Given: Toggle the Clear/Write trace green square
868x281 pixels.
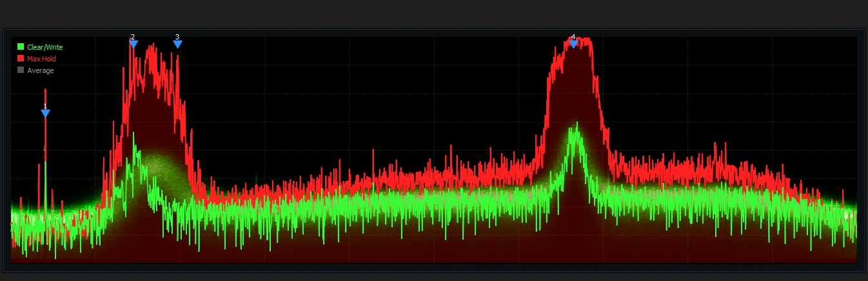Looking at the screenshot, I should [x=21, y=47].
